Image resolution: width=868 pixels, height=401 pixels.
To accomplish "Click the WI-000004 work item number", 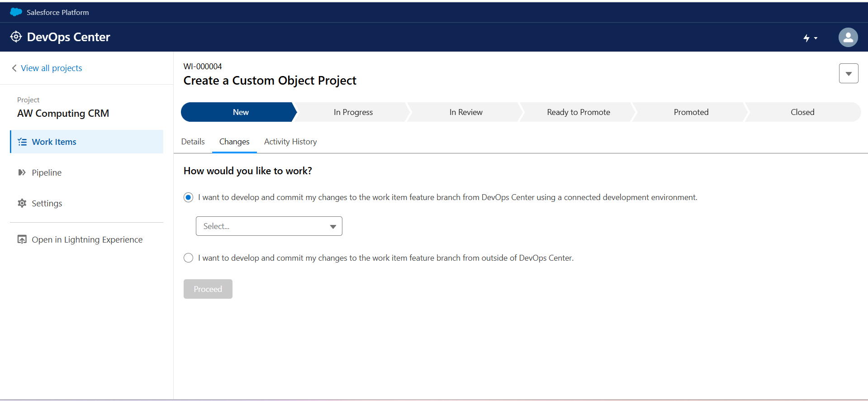I will 203,66.
